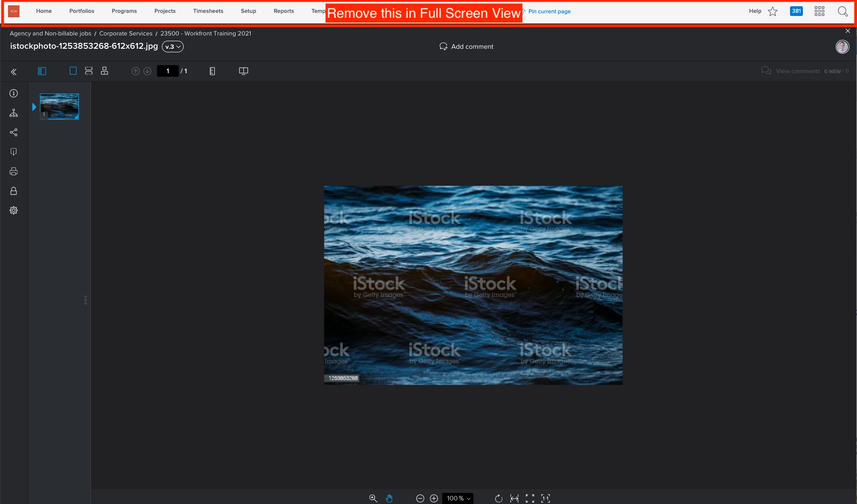Screen dimensions: 857x504
Task: Open the Timesheets menu
Action: 208,11
